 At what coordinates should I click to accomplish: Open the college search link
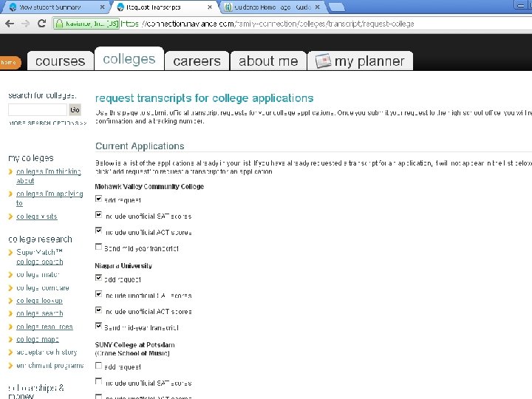pyautogui.click(x=40, y=313)
